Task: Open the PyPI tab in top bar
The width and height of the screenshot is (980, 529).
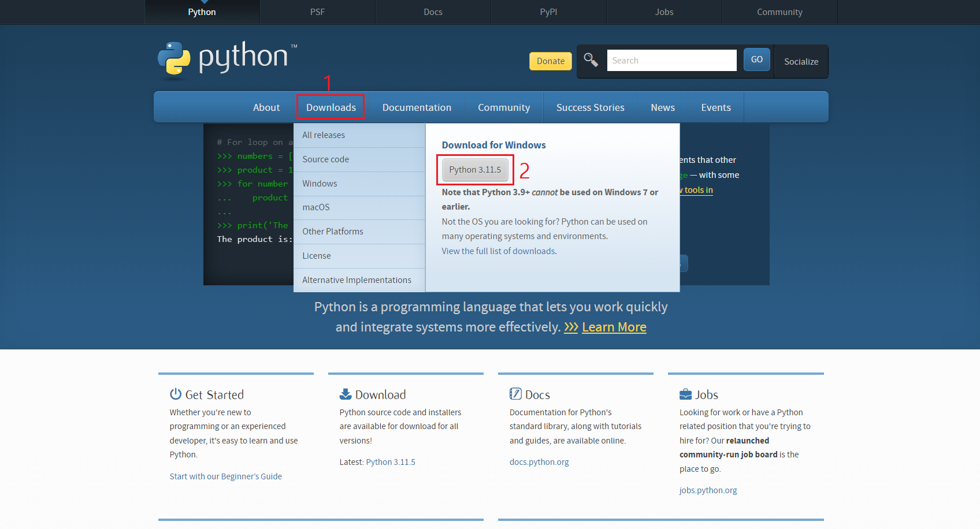Action: point(548,12)
